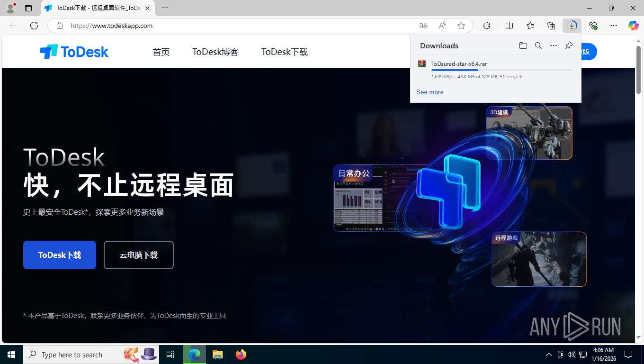Viewport: 644px width, 364px height.
Task: Click the 云电脑下载 button
Action: 139,255
